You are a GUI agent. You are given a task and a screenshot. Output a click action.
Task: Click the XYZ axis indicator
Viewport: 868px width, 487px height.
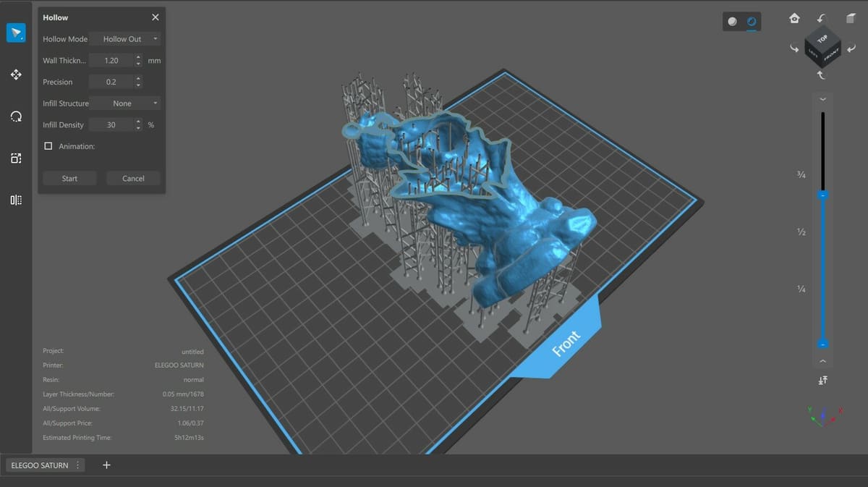(x=825, y=415)
